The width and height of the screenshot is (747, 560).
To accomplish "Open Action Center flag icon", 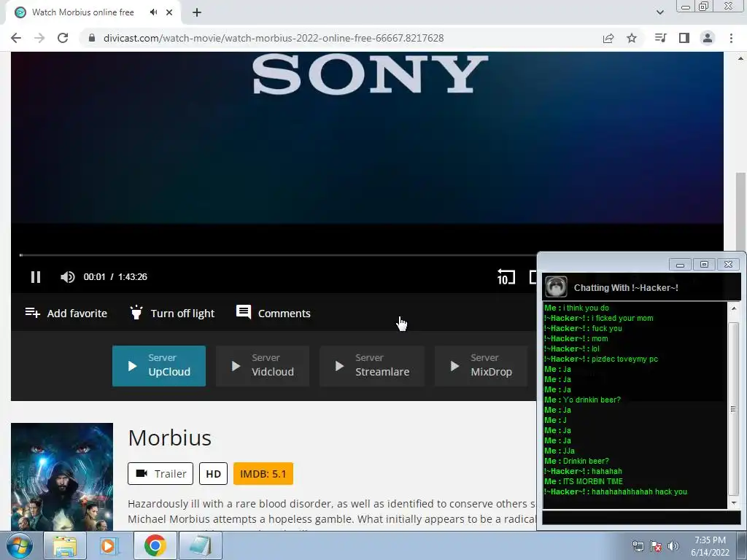I will click(x=656, y=546).
